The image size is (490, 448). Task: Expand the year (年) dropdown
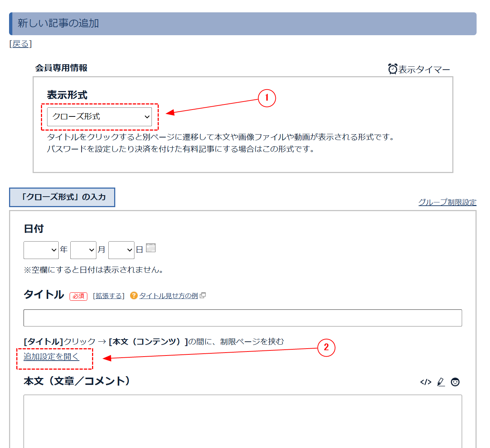click(41, 250)
